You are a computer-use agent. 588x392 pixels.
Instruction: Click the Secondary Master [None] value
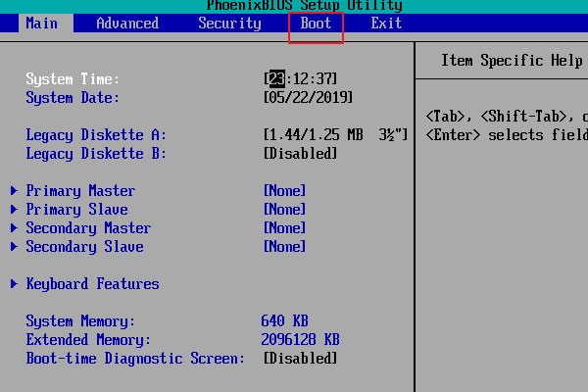point(284,227)
